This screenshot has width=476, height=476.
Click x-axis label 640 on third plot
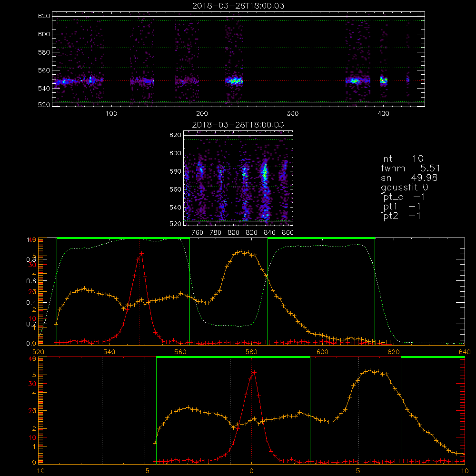pos(465,352)
